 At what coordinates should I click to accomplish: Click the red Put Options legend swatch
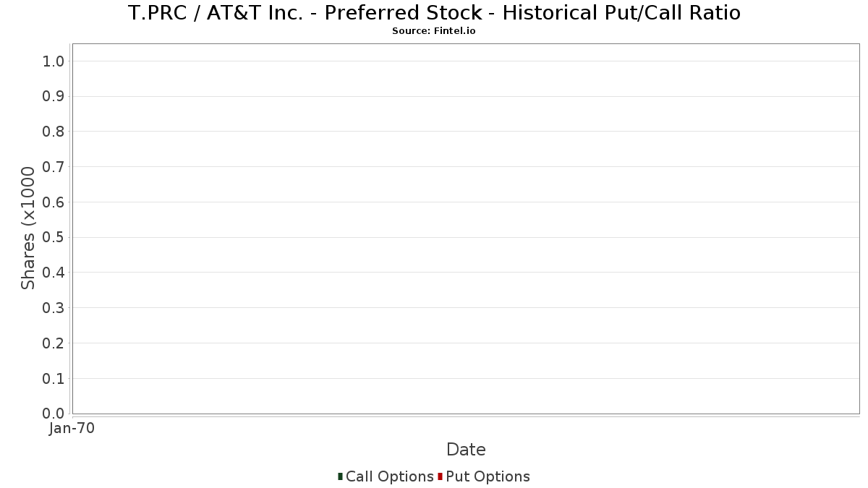tap(440, 476)
